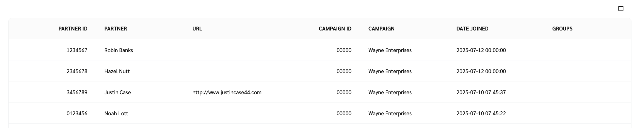Select partner Hazel Nutt
The width and height of the screenshot is (644, 128).
[117, 71]
